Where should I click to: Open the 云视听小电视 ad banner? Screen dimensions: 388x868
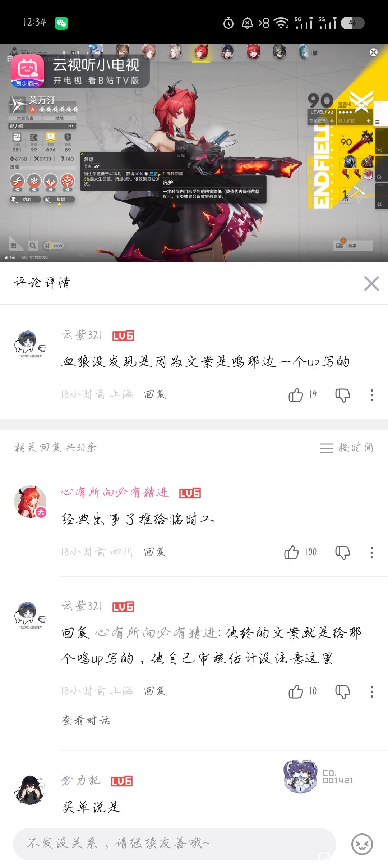pos(80,71)
